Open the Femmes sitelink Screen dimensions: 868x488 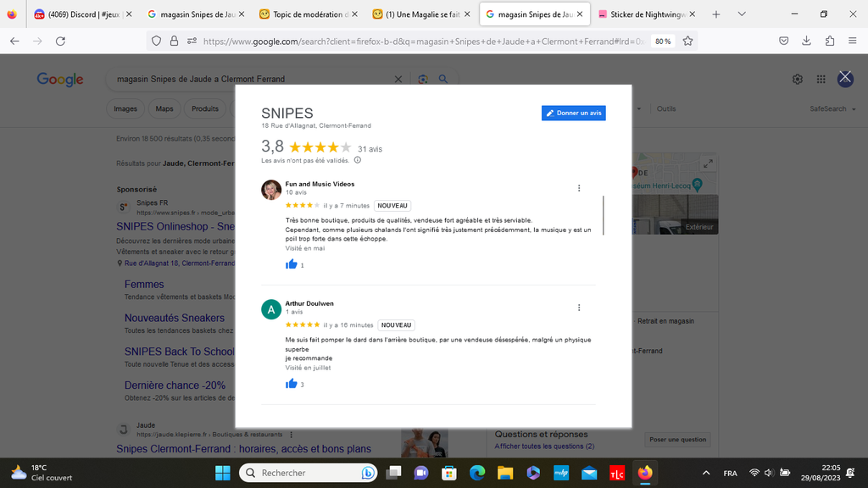click(x=144, y=285)
